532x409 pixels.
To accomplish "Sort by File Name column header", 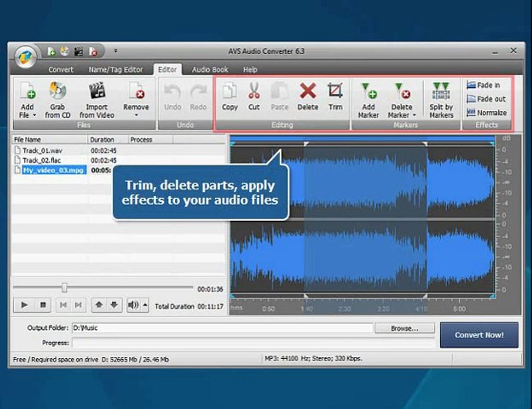I will pyautogui.click(x=50, y=139).
